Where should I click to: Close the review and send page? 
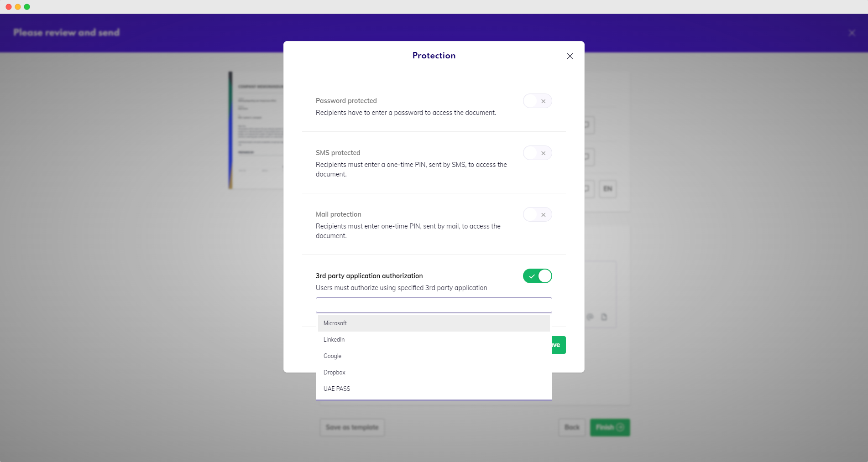tap(852, 33)
